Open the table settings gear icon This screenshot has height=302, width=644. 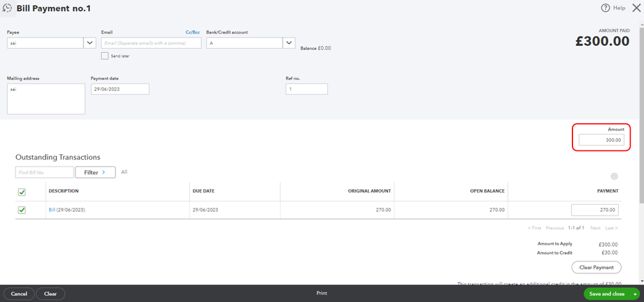pos(614,176)
